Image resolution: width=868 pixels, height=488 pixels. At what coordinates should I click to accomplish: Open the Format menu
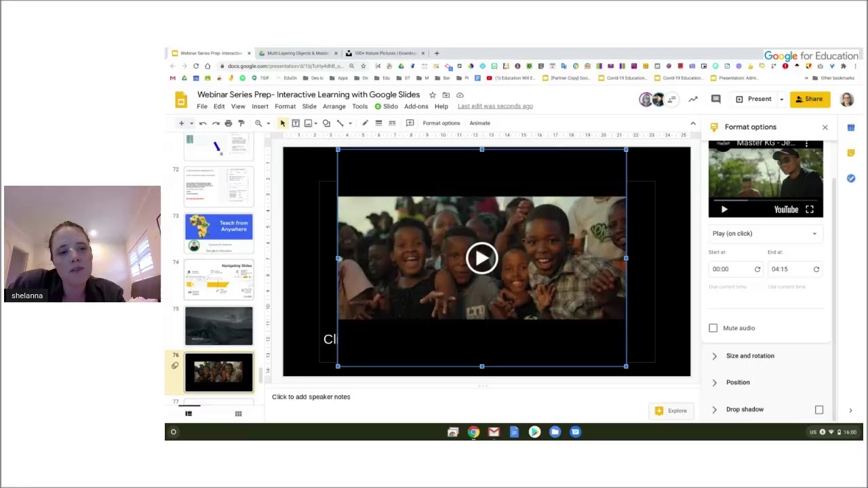point(285,106)
